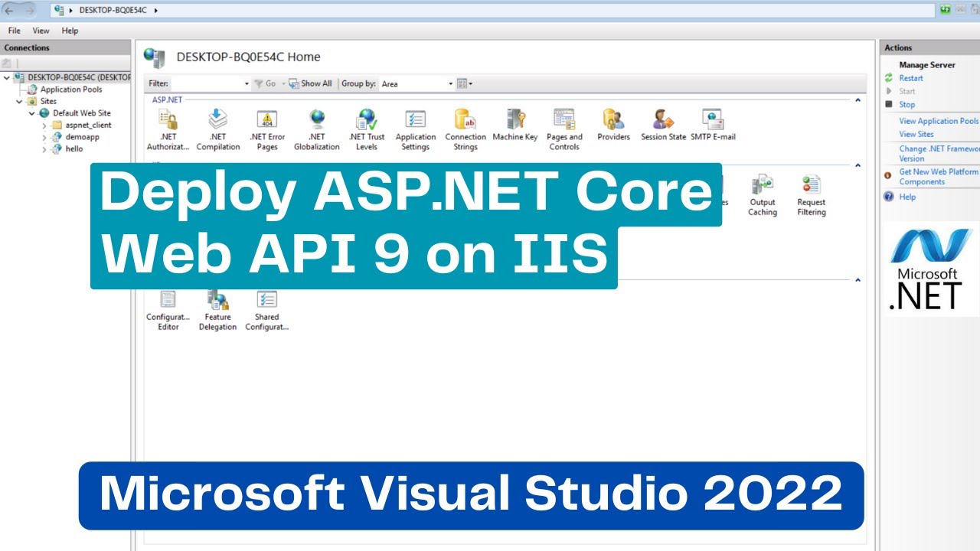This screenshot has height=551, width=980.
Task: Click the green refresh icon in address bar
Action: [x=946, y=10]
